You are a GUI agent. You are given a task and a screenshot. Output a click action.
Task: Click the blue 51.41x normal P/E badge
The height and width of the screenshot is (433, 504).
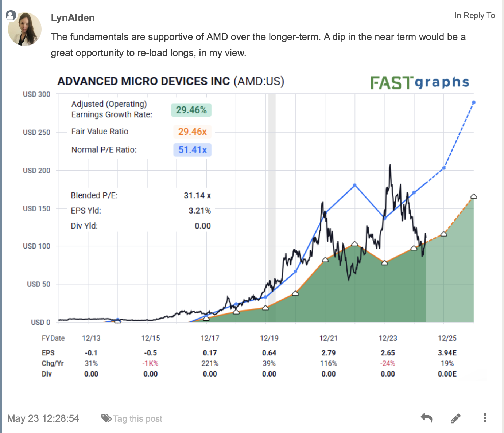192,150
